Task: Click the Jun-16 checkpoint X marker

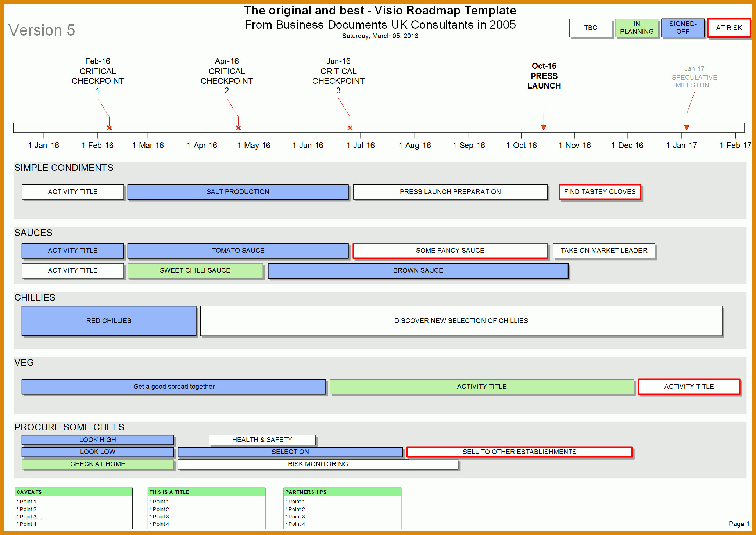Action: [x=350, y=128]
